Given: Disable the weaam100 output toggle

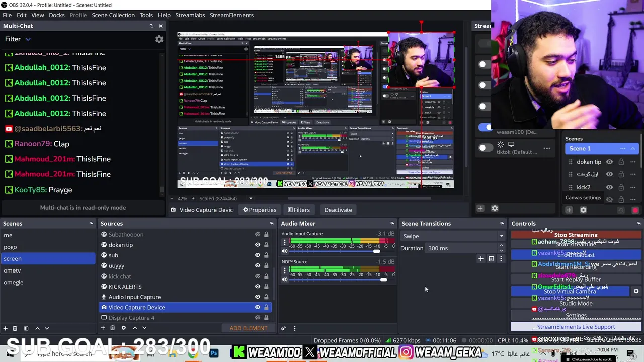Looking at the screenshot, I should [x=486, y=127].
